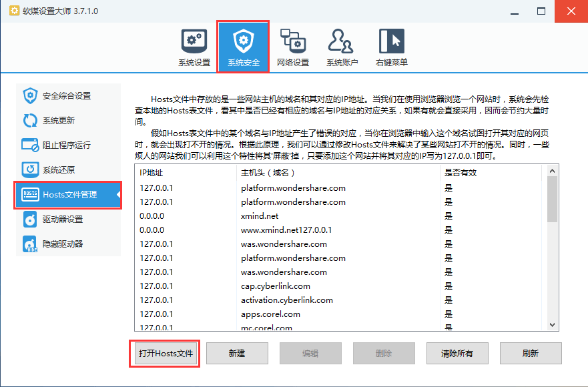Click the IP地址 column header

click(x=186, y=173)
